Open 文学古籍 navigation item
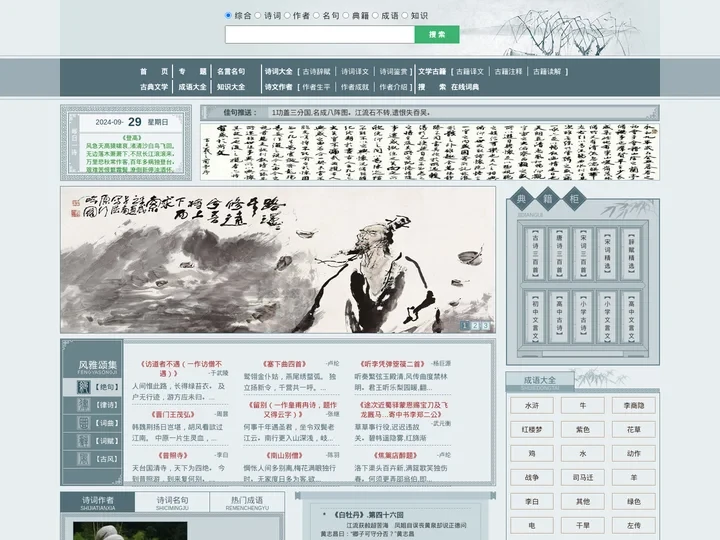The height and width of the screenshot is (540, 720). (x=432, y=71)
